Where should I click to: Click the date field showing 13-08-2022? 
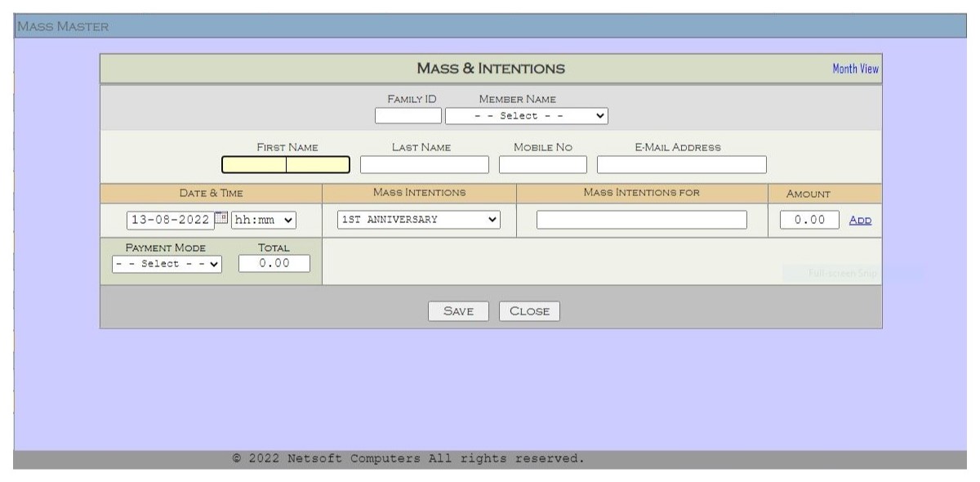[170, 220]
